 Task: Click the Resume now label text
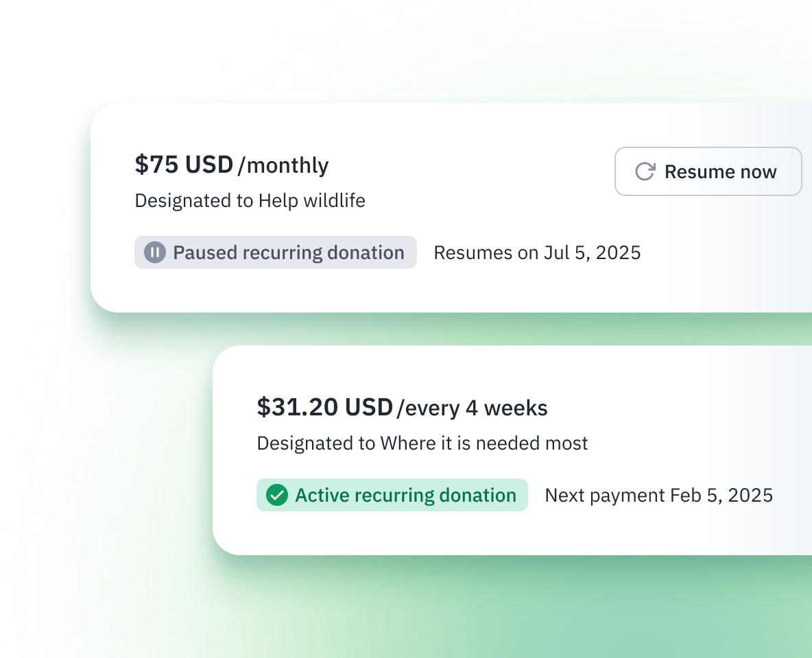click(720, 171)
